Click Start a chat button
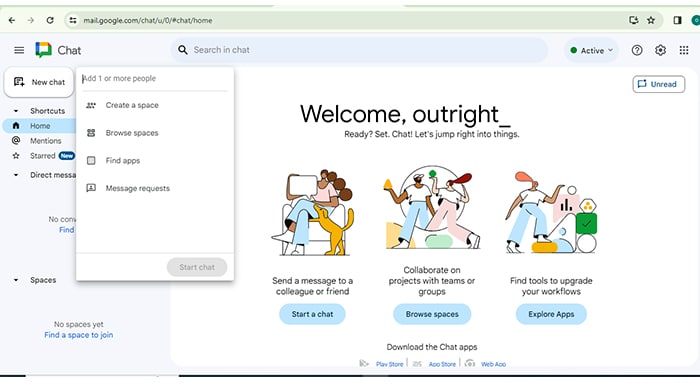 [x=312, y=314]
